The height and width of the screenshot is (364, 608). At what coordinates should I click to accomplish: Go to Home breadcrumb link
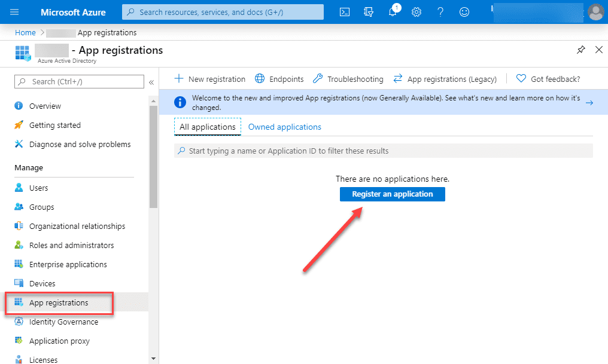(25, 32)
